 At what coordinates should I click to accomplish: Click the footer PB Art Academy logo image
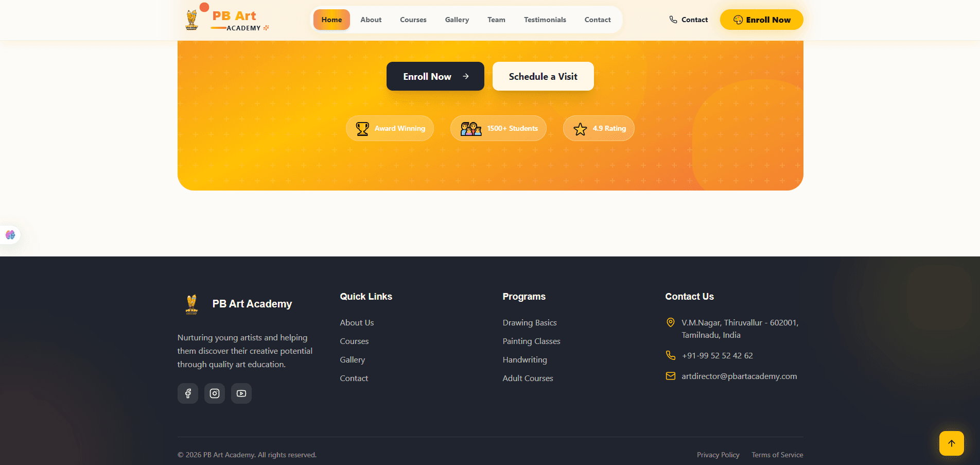click(x=192, y=304)
